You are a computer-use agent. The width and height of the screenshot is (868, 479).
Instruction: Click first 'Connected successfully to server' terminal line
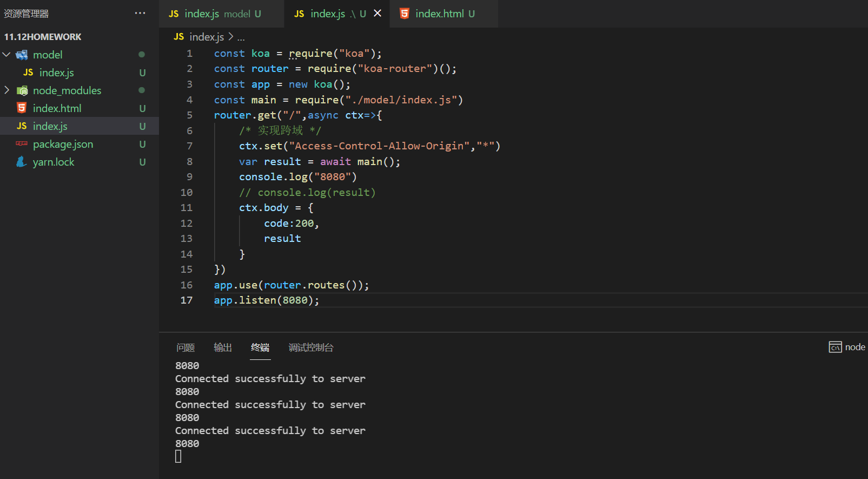coord(270,379)
